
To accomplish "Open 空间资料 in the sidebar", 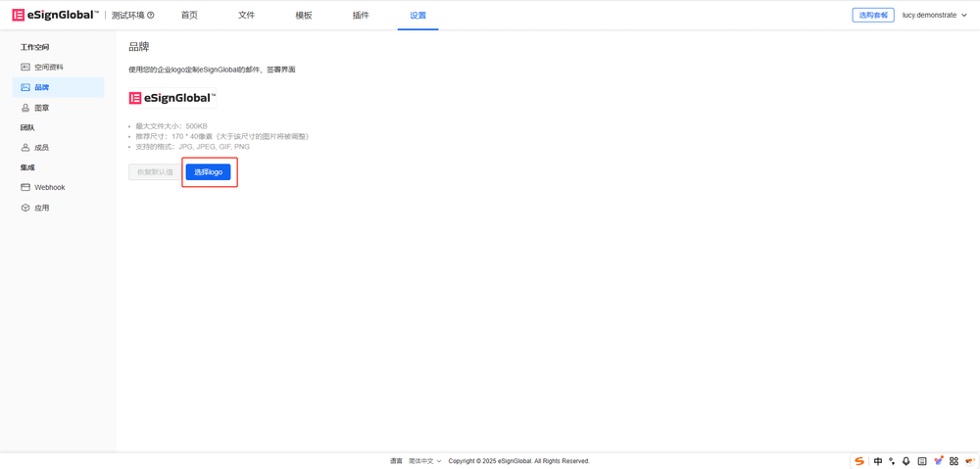I will point(48,68).
